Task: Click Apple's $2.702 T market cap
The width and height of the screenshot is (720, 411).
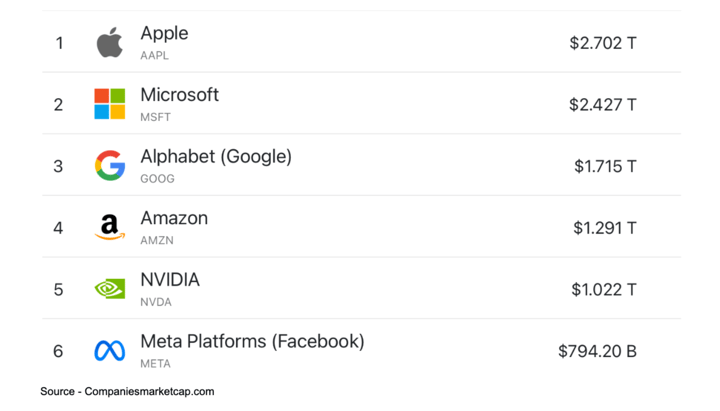Action: tap(603, 43)
